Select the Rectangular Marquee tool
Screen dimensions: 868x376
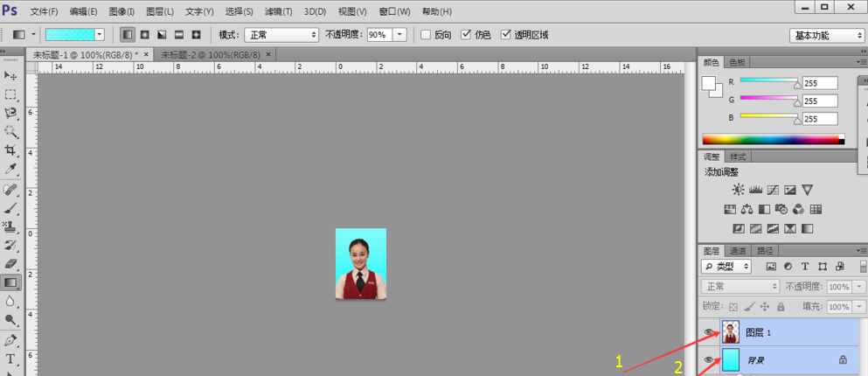[x=10, y=94]
